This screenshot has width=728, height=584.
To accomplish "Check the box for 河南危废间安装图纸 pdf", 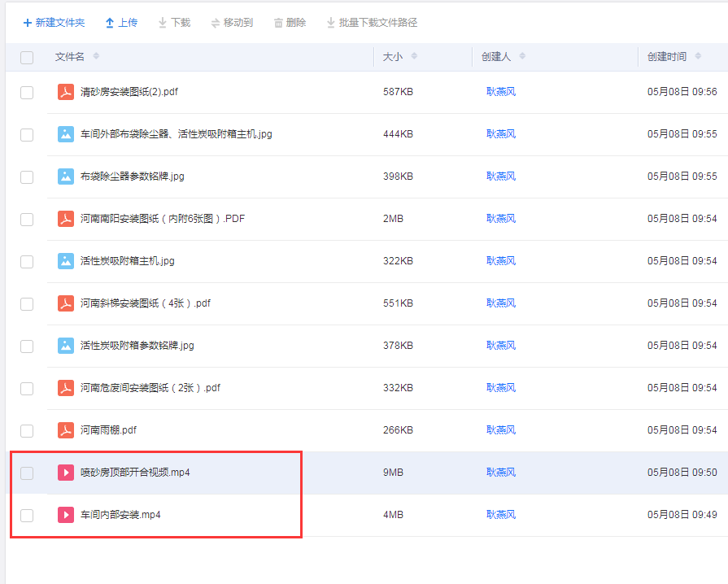I will coord(27,388).
